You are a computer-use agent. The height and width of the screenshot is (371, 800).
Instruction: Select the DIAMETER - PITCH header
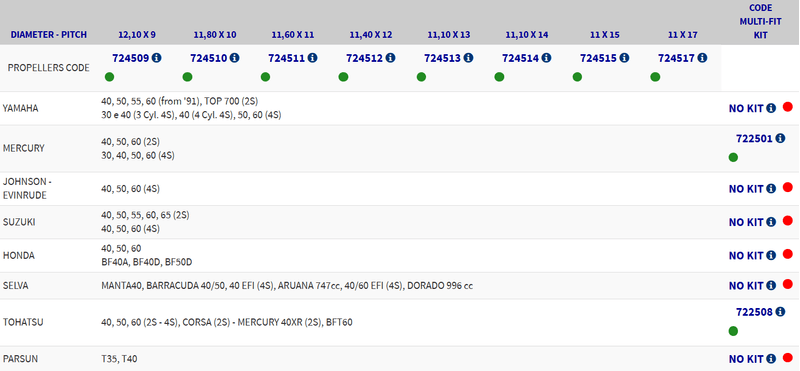click(48, 35)
